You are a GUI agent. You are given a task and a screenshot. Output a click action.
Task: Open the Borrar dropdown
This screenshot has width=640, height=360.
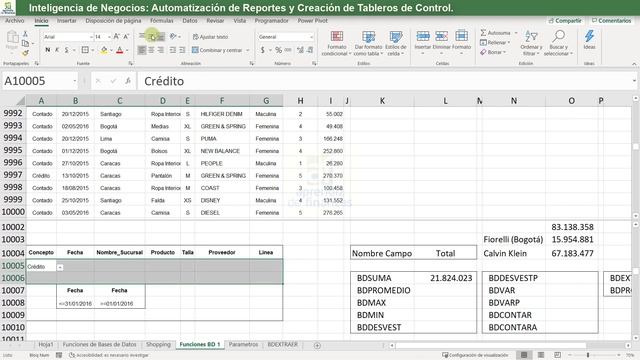(493, 52)
